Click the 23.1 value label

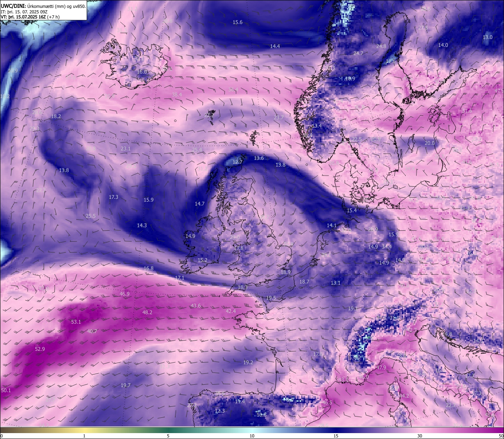(x=125, y=148)
